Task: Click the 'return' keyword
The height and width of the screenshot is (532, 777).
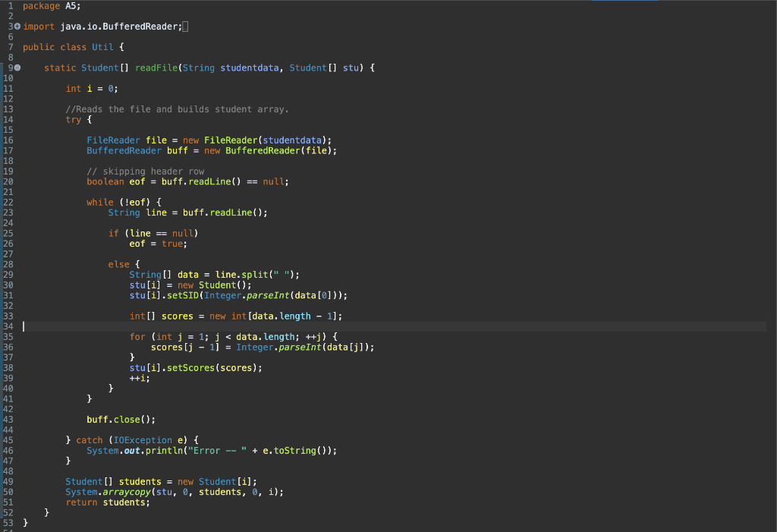Action: (x=81, y=502)
